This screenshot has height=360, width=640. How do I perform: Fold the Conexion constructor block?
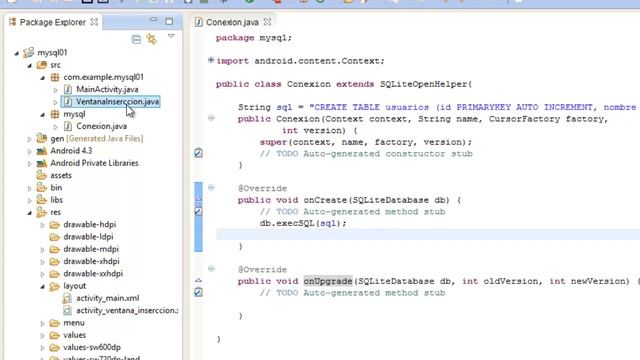[x=211, y=118]
